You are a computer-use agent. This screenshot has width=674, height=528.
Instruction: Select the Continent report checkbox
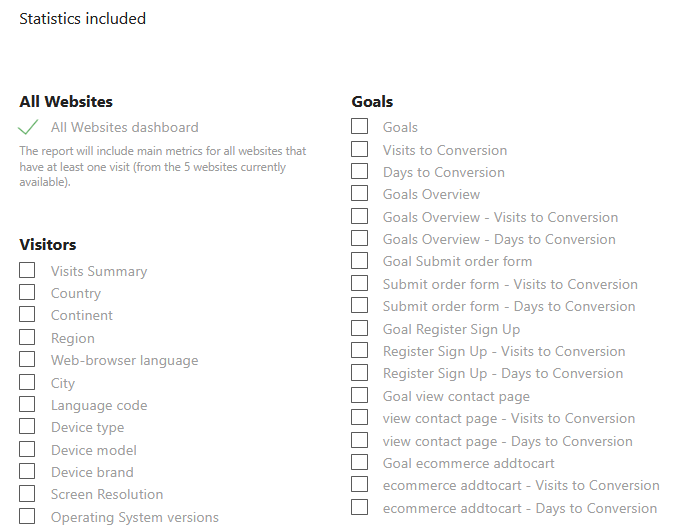pos(28,315)
